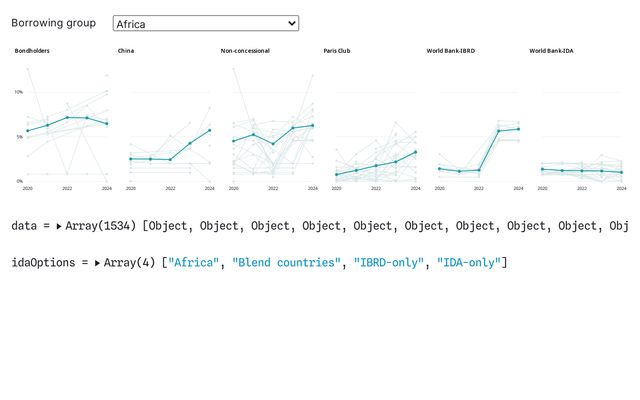Click the 2024 endpoint of the highlighted Bondholders line

(107, 123)
